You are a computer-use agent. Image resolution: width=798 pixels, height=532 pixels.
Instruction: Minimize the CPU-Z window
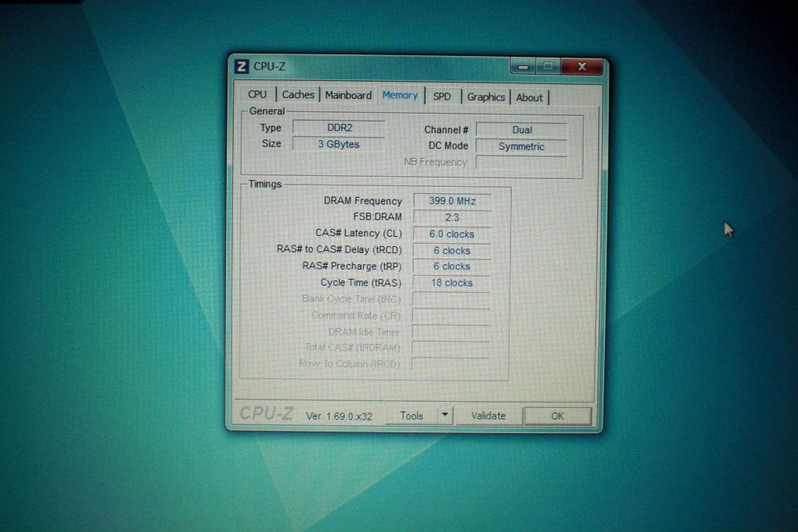click(523, 67)
